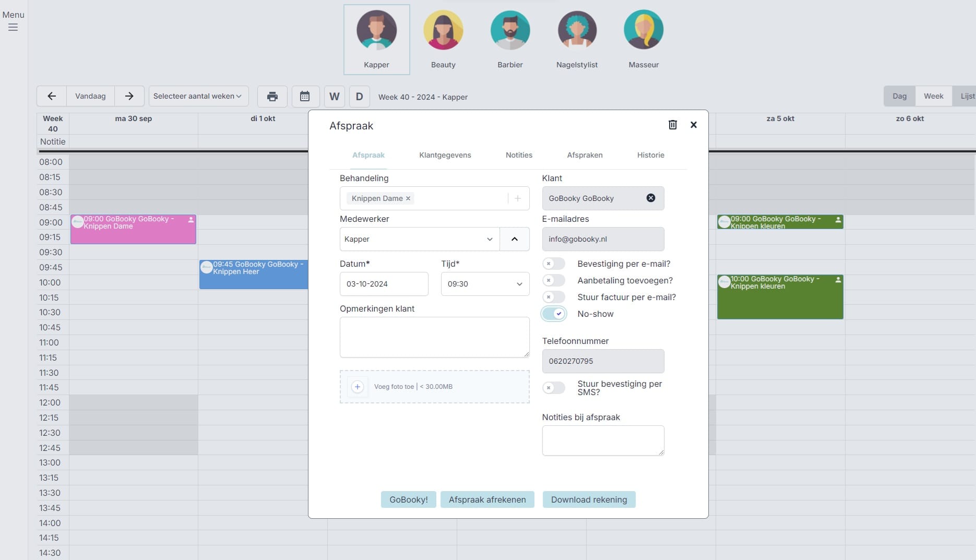This screenshot has height=560, width=976.
Task: Click the W week-view shortcut button
Action: coord(335,96)
